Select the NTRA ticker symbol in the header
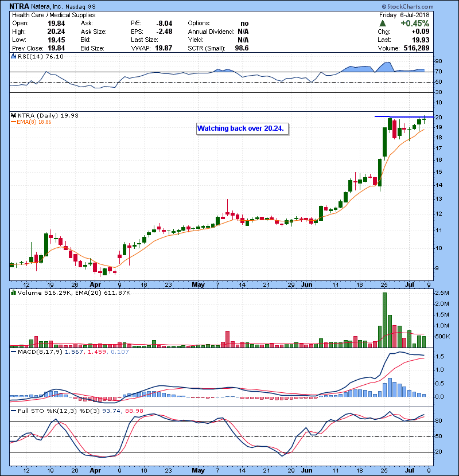Screen dimensions: 459x476 (19, 6)
